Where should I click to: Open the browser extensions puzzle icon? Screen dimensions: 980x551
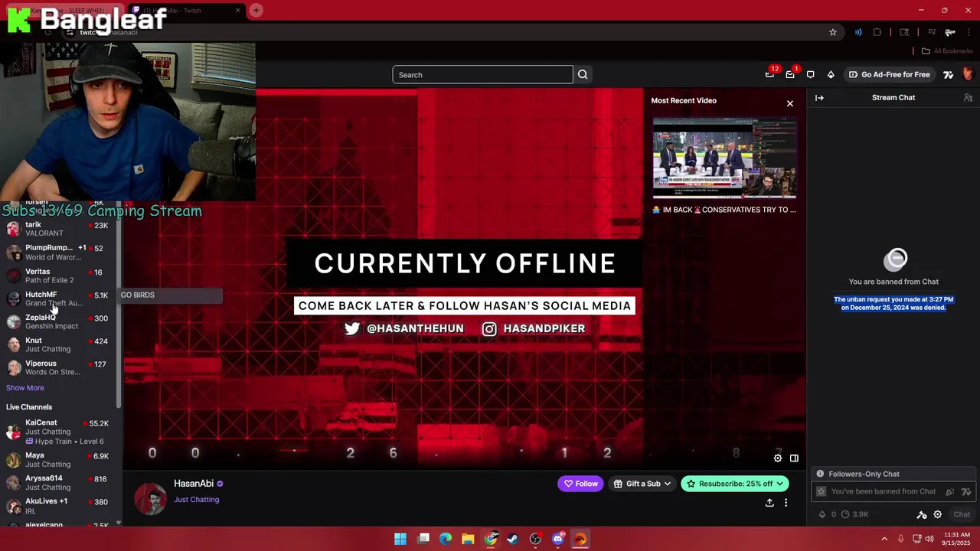[877, 32]
